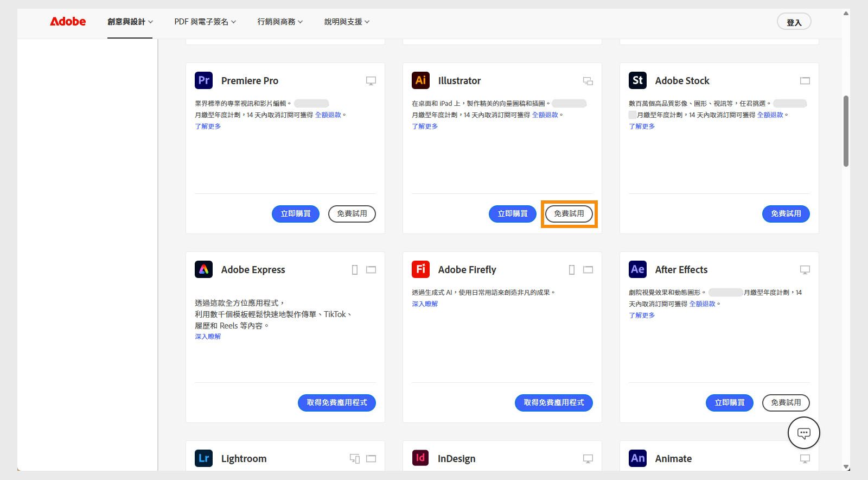
Task: Click the Animate app icon
Action: [x=637, y=458]
